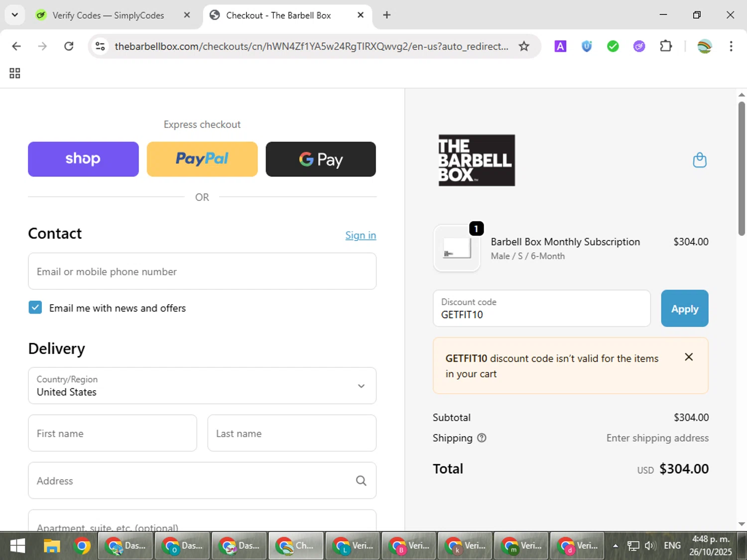Viewport: 747px width, 560px height.
Task: Open the Extensions puzzle-piece menu
Action: click(x=666, y=46)
